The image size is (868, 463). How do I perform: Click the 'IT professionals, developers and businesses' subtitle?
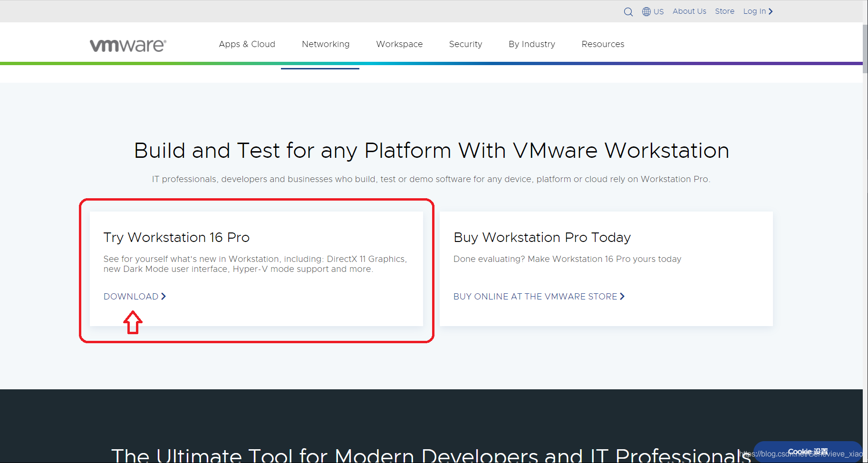431,179
